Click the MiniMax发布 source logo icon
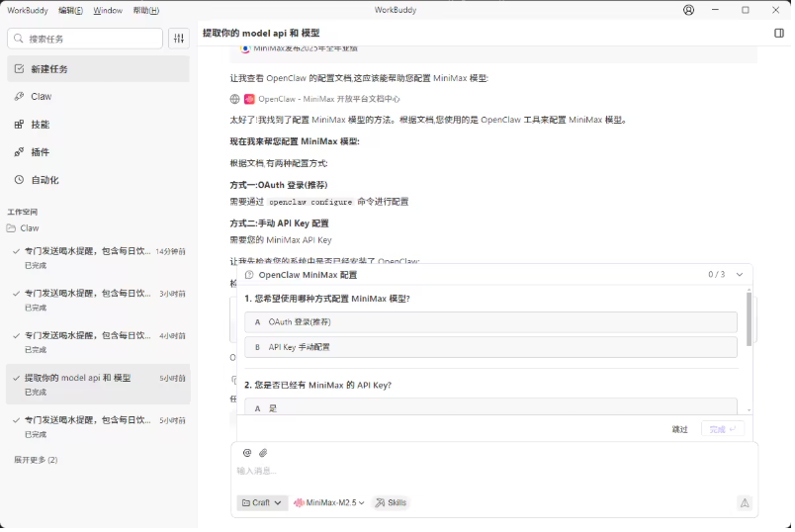Viewport: 795px width, 532px height. coord(245,48)
